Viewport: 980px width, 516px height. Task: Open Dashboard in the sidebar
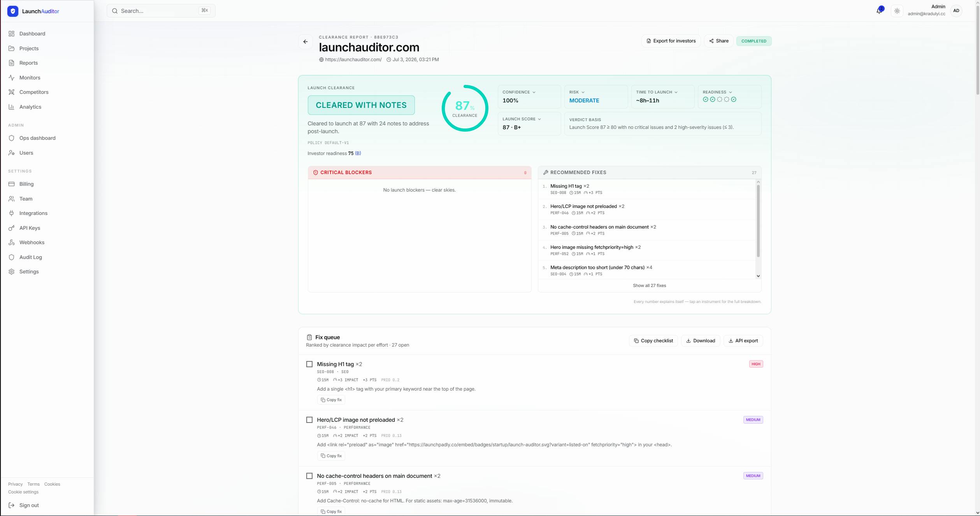pos(47,34)
